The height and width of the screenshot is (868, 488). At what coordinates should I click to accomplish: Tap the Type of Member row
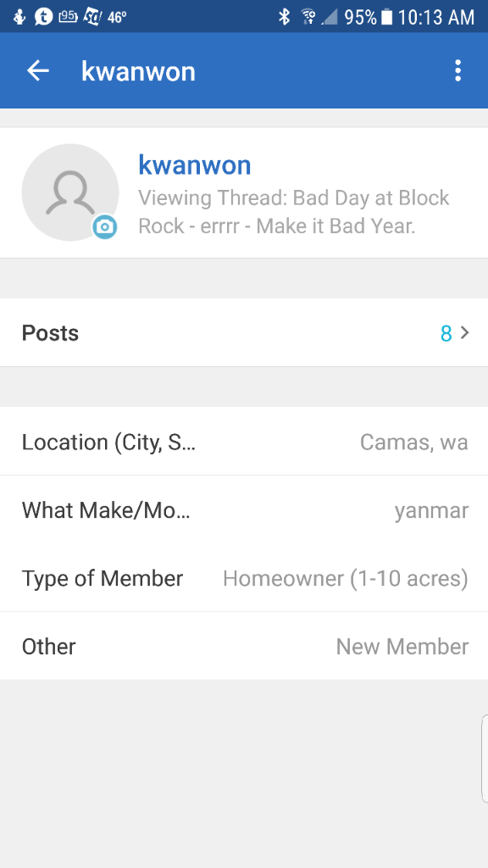[244, 578]
